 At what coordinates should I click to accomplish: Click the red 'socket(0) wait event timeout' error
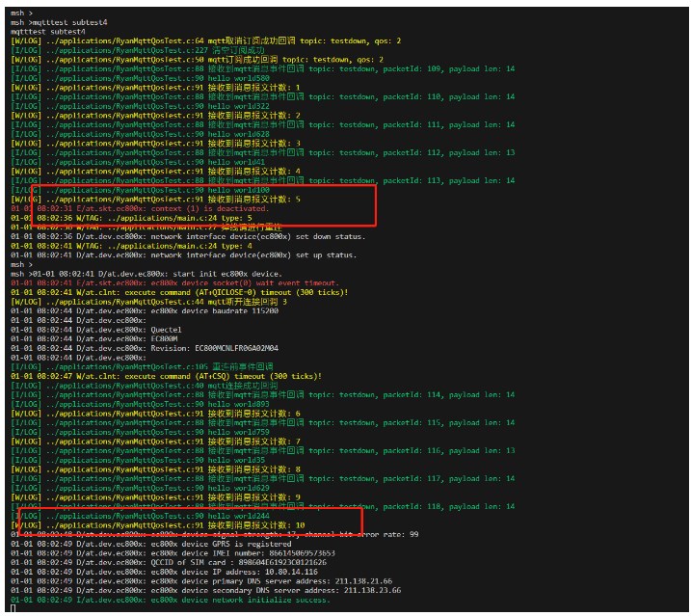tap(175, 283)
